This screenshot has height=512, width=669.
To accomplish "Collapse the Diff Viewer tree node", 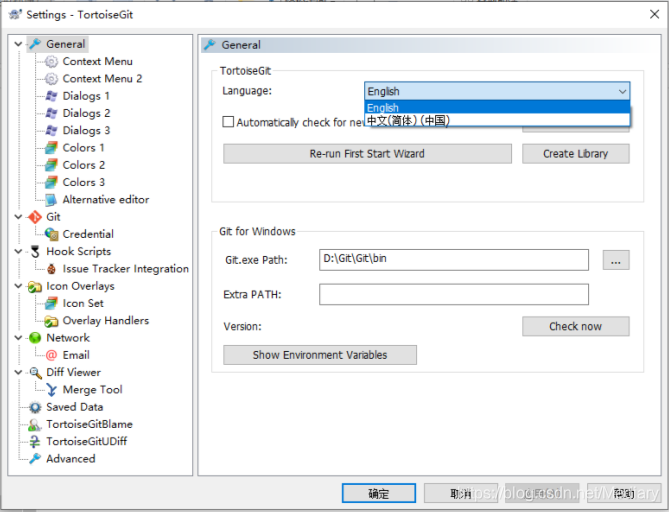I will click(x=18, y=372).
